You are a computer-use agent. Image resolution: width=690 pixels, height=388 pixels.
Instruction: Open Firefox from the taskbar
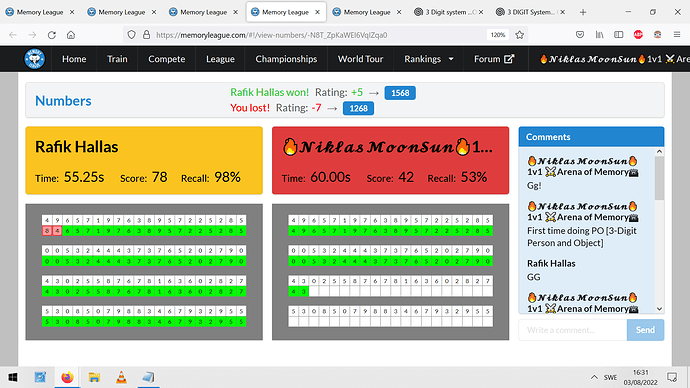[x=67, y=377]
